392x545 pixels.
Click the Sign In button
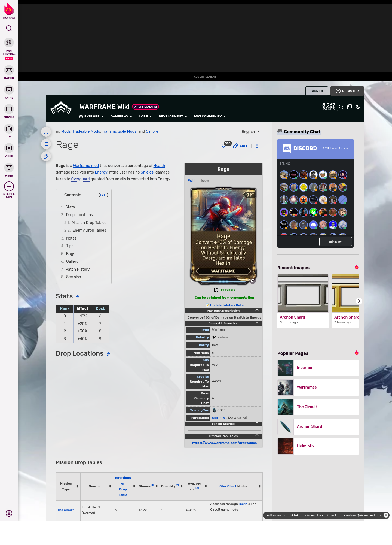pos(317,91)
